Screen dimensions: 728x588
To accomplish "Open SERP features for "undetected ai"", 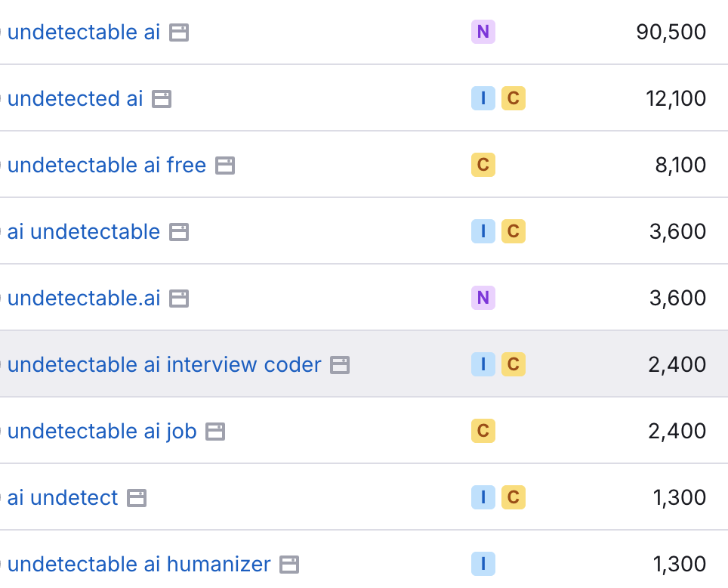I will coord(162,98).
